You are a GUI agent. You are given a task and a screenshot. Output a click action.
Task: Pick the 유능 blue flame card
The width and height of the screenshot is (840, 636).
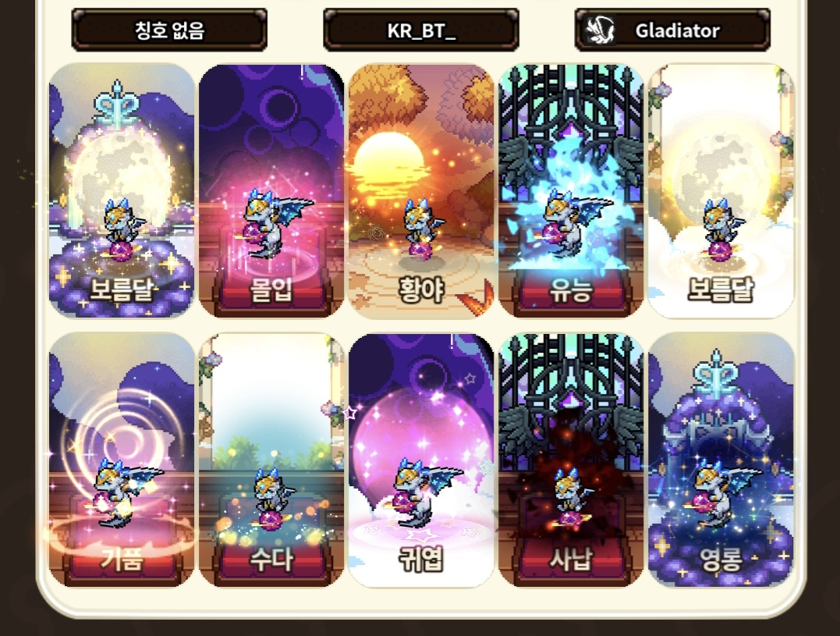571,190
